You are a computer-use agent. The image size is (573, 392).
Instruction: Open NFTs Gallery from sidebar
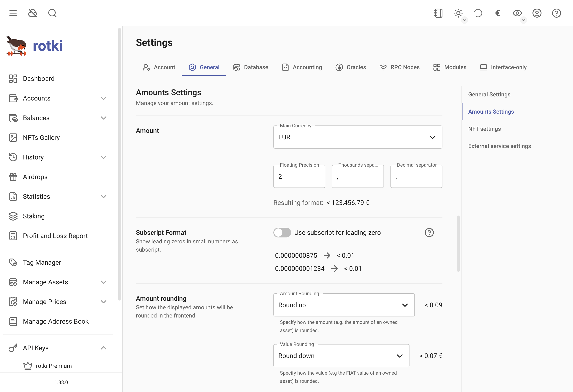coord(59,137)
